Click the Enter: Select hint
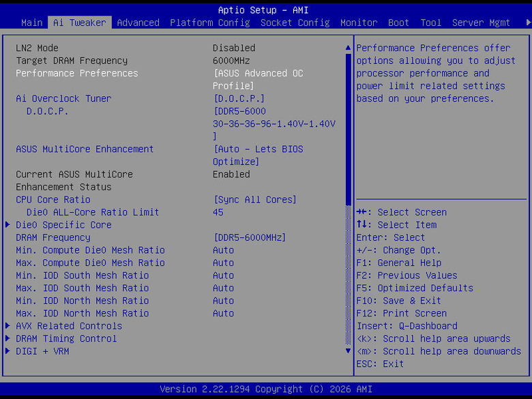 (391, 237)
